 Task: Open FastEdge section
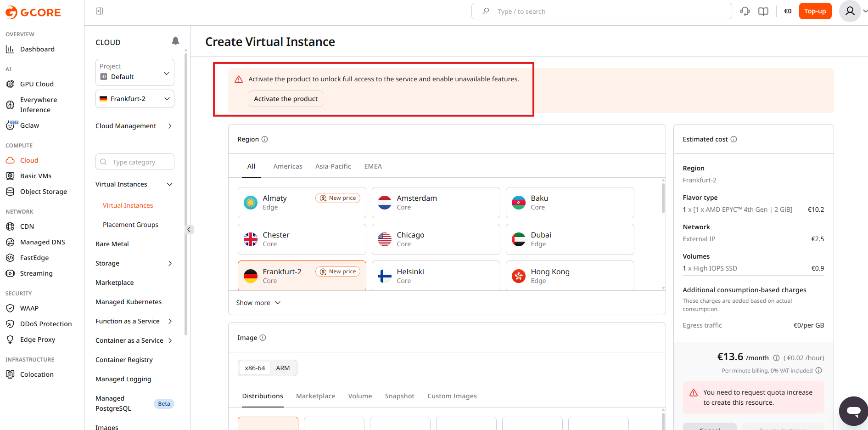point(34,258)
